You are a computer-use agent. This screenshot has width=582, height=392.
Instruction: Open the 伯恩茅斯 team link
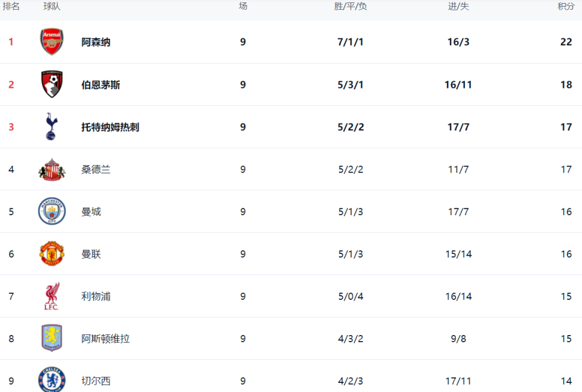click(101, 85)
